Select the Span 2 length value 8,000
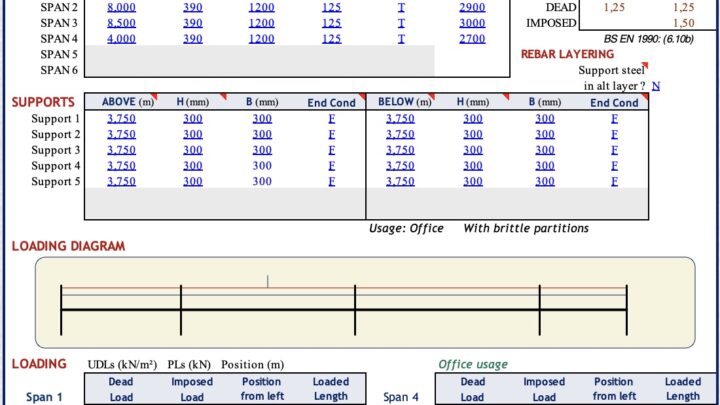This screenshot has width=720, height=405. (121, 7)
